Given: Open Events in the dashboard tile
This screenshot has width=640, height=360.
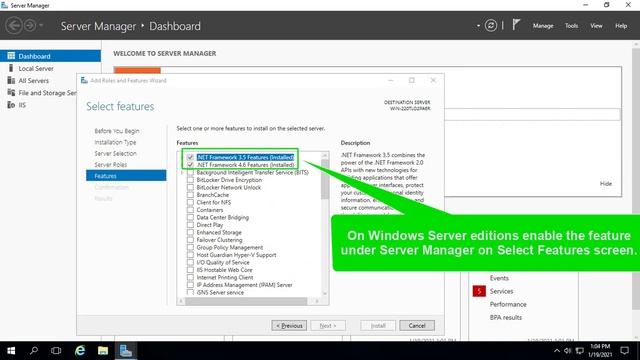Looking at the screenshot, I should coord(499,278).
